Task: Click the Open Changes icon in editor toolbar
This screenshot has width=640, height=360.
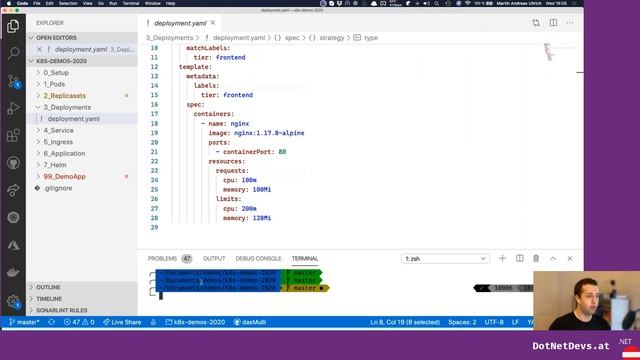Action: [536, 23]
